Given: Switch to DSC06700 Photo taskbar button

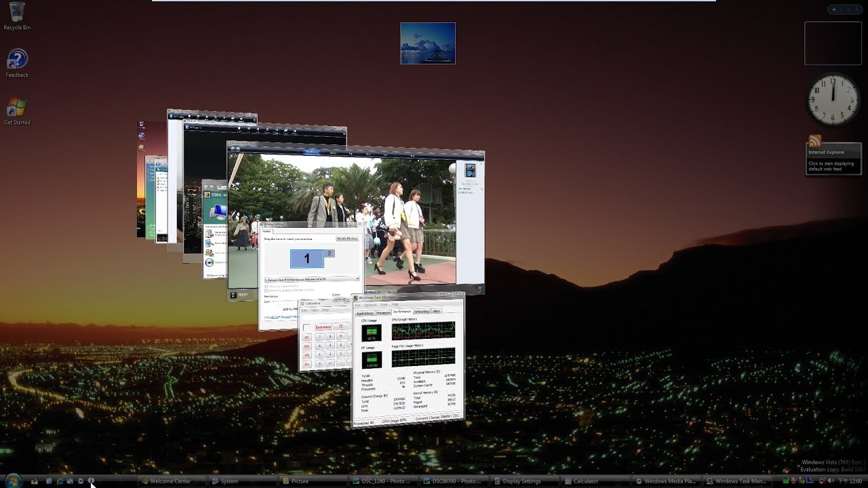Looking at the screenshot, I should click(x=454, y=481).
